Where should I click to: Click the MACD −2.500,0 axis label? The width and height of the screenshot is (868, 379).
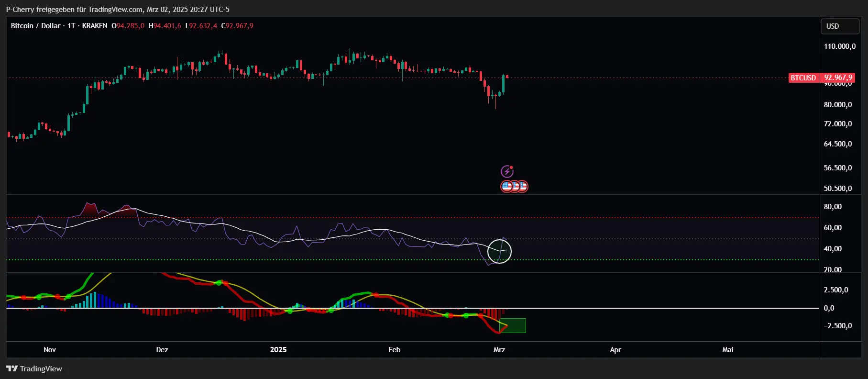pyautogui.click(x=838, y=326)
